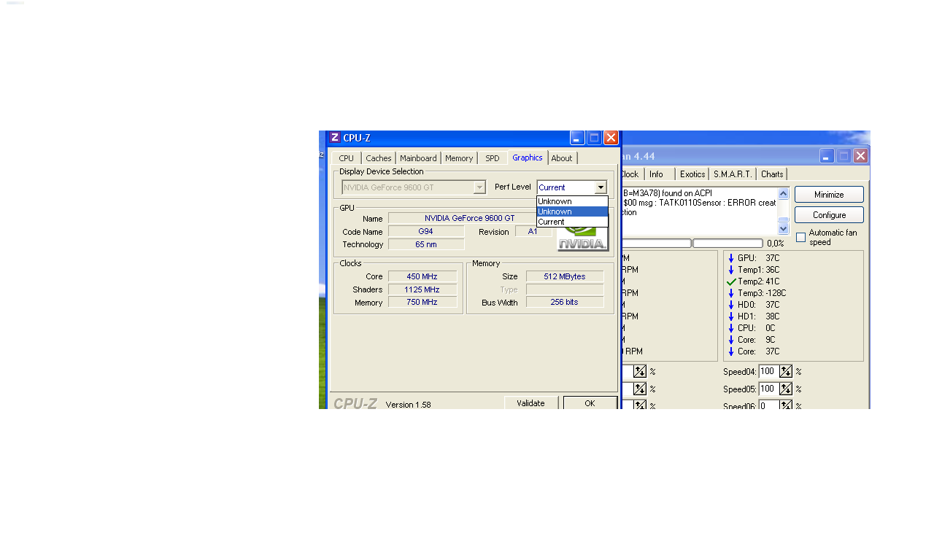The width and height of the screenshot is (934, 560).
Task: Click the Memory clock value '750 MHz'
Action: (x=422, y=302)
